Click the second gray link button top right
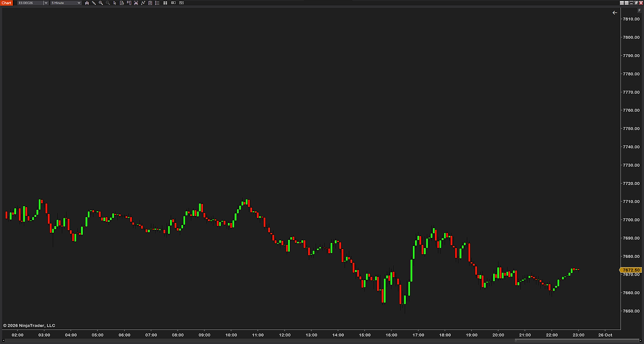 627,3
